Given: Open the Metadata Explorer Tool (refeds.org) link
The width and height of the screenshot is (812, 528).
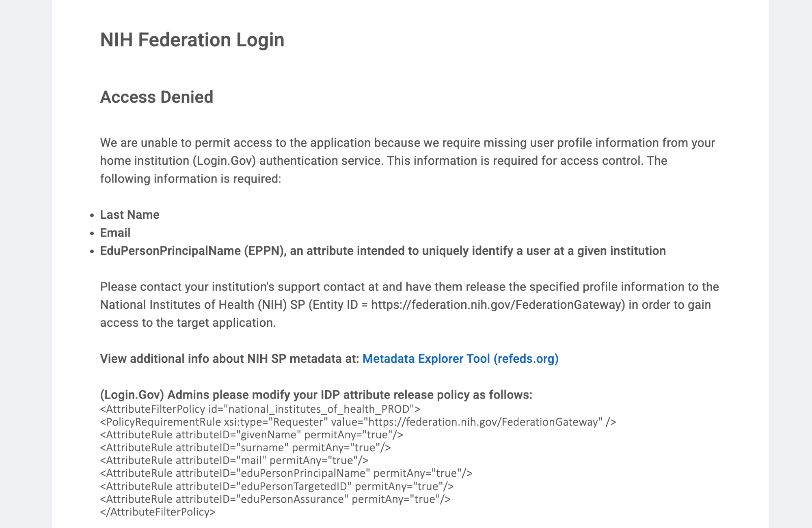Looking at the screenshot, I should coord(460,359).
